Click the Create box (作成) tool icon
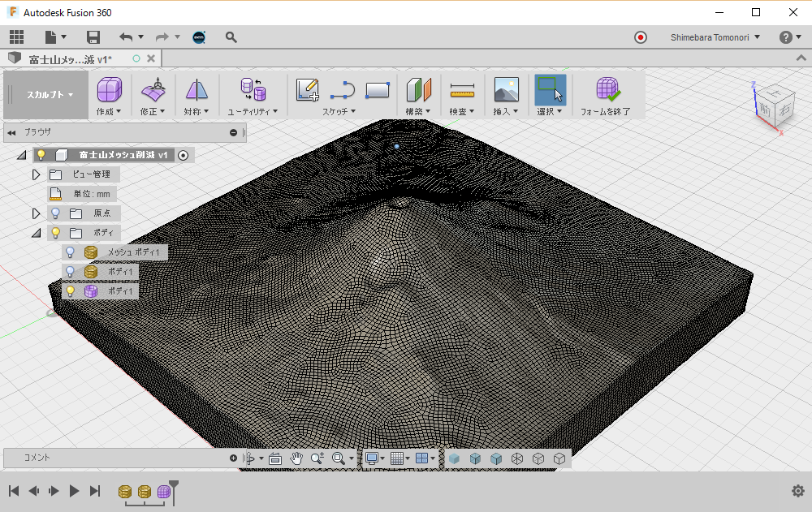This screenshot has width=812, height=512. pos(109,89)
